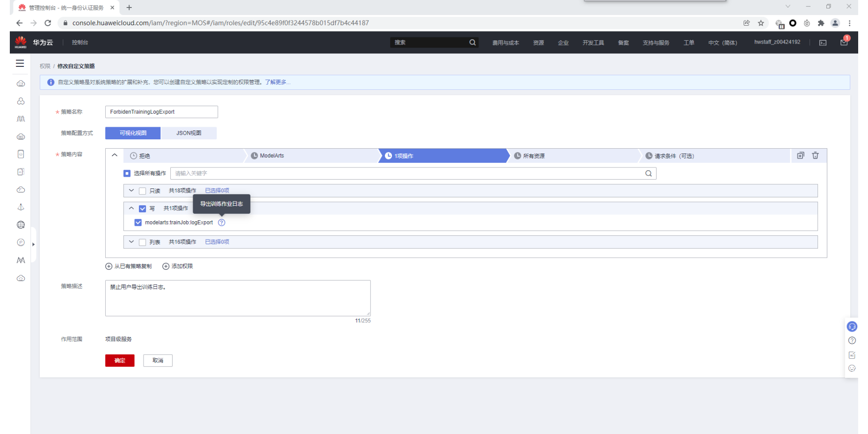Reload the page in the browser
This screenshot has height=434, width=868.
[48, 23]
